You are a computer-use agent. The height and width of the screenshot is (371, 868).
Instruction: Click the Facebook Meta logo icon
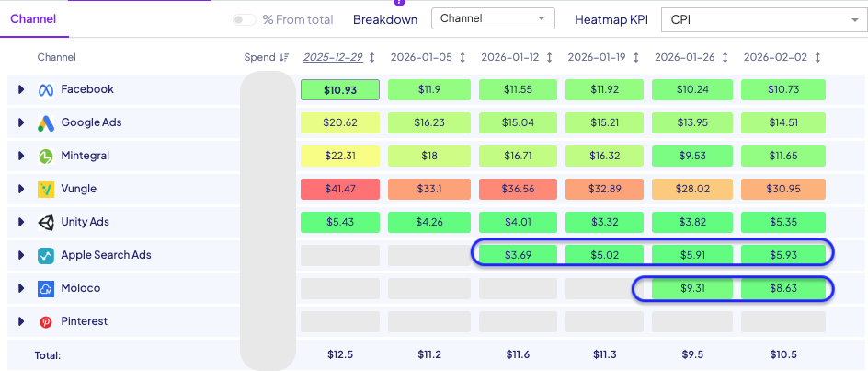pos(46,90)
